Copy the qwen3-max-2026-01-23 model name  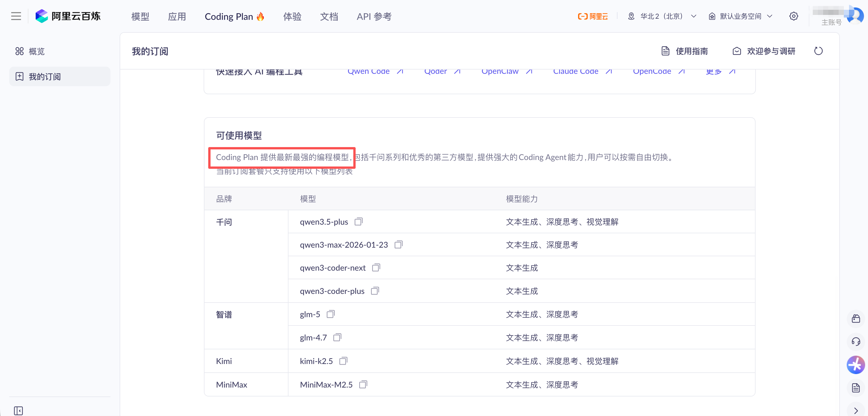398,245
